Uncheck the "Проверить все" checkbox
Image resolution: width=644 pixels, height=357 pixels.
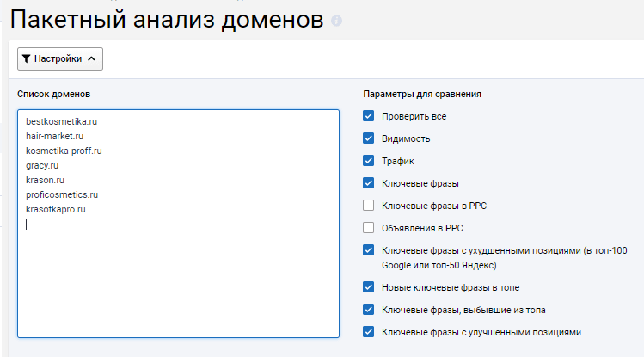coord(369,116)
